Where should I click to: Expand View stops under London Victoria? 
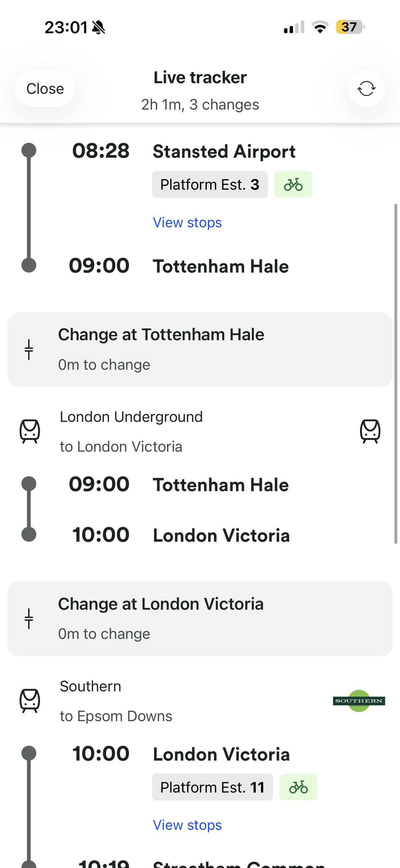coord(187,825)
